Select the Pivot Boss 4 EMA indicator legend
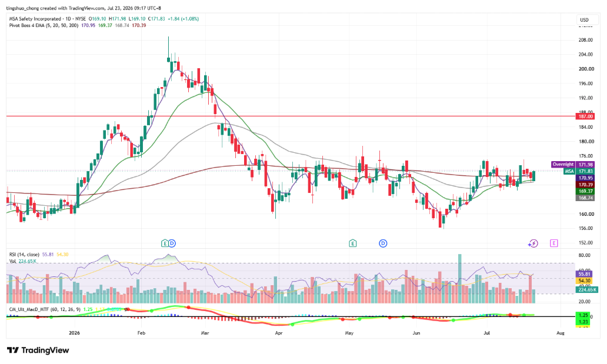The height and width of the screenshot is (364, 607). [x=44, y=25]
